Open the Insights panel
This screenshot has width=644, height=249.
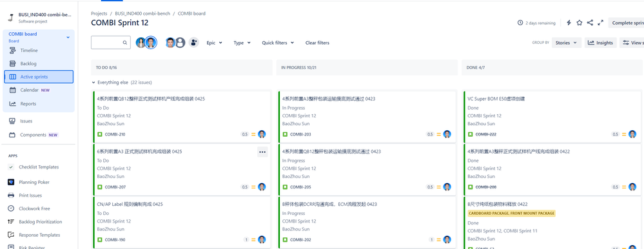tap(600, 43)
